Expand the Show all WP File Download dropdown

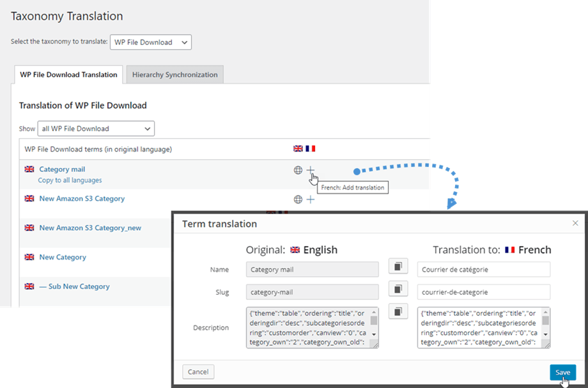(x=96, y=128)
